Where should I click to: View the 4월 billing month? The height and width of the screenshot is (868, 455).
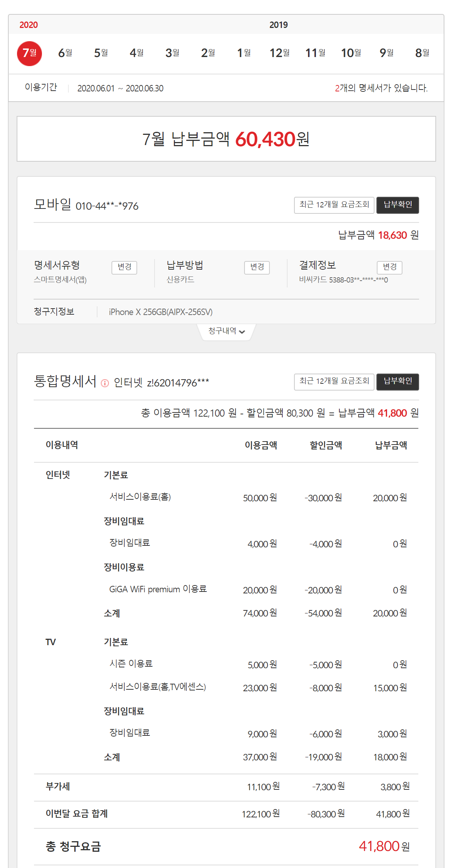pyautogui.click(x=136, y=53)
